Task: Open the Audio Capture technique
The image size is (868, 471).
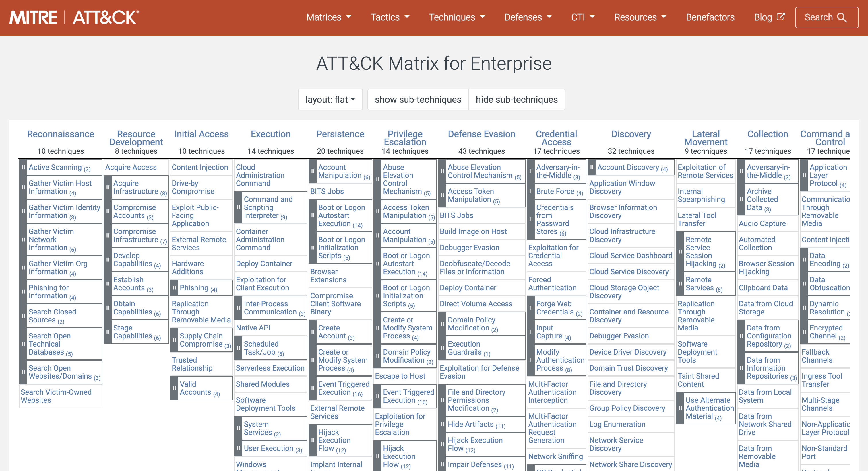Action: click(762, 223)
